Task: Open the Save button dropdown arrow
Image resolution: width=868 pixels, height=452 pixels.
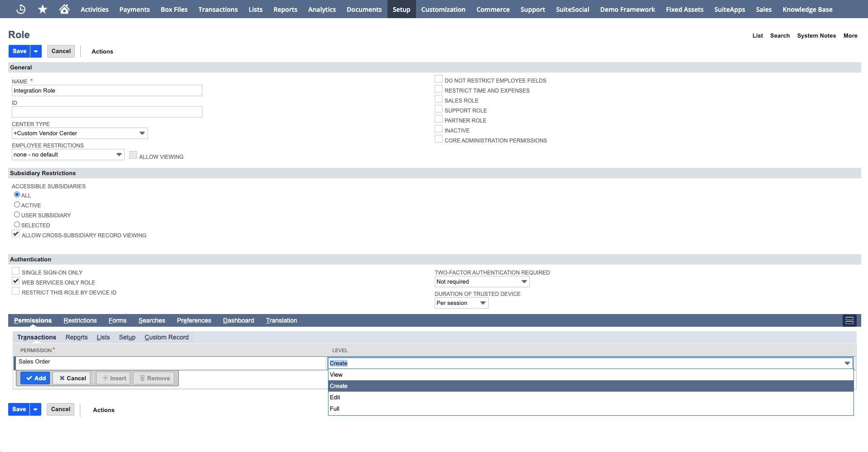Action: [35, 51]
